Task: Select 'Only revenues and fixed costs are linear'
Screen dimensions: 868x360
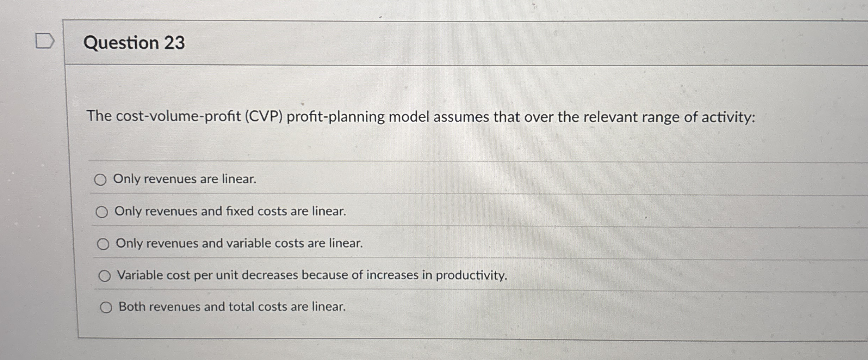Action: click(103, 212)
